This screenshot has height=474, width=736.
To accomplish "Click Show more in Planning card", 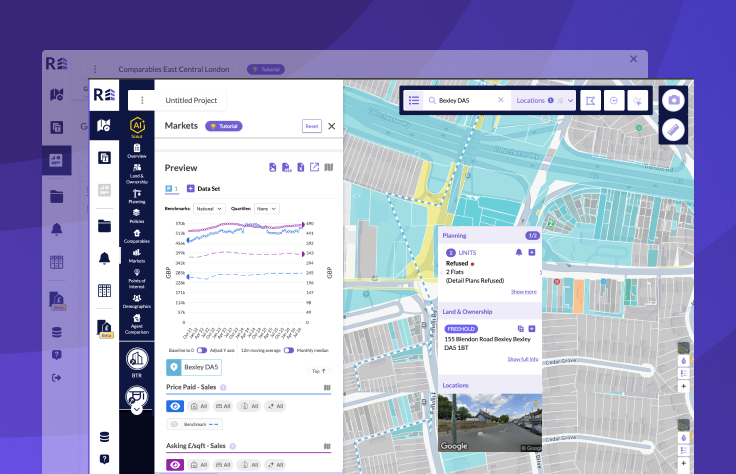I will coord(524,292).
